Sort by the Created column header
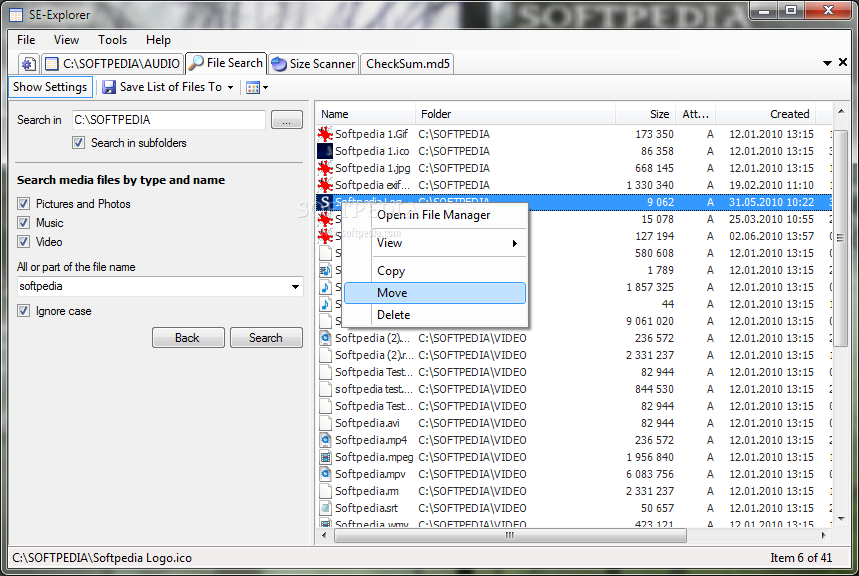This screenshot has width=859, height=576. coord(765,114)
